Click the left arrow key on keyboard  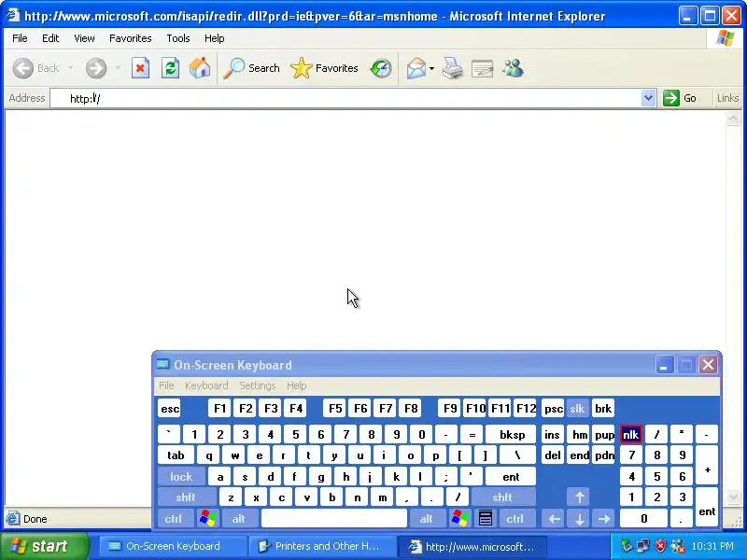tap(554, 519)
